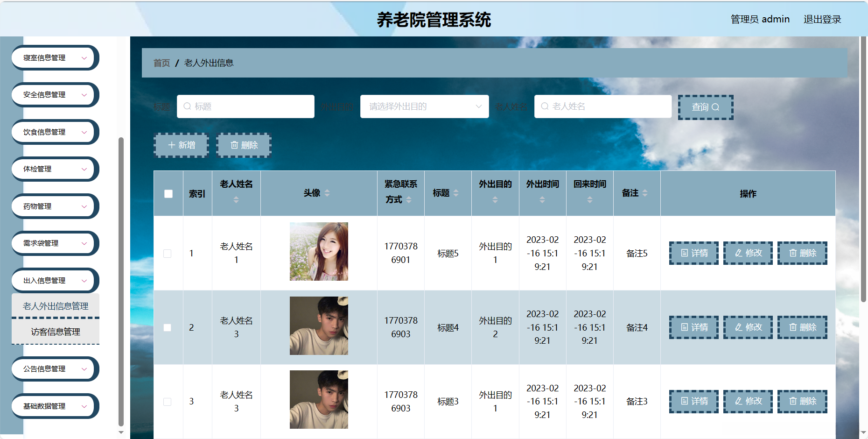868x439 pixels.
Task: Click 修改 for row with 备注3
Action: (x=748, y=401)
